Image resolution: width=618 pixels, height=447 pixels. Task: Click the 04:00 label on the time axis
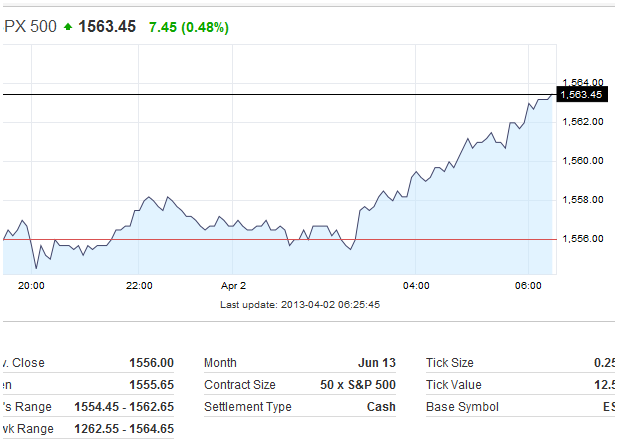416,286
